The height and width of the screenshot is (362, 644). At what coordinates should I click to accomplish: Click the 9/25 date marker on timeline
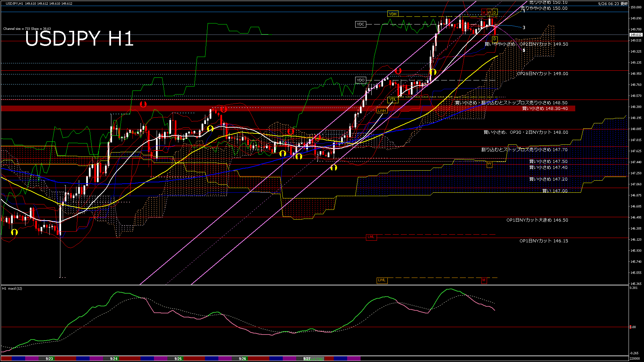pos(178,359)
